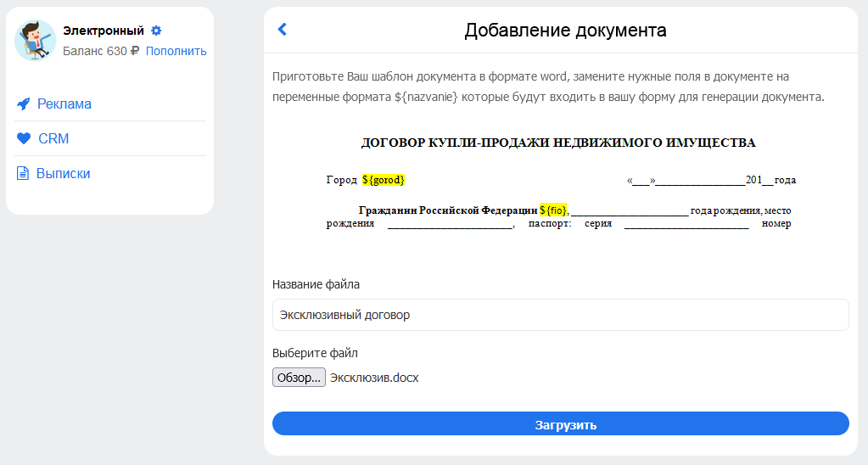Click the user avatar picture

35,41
